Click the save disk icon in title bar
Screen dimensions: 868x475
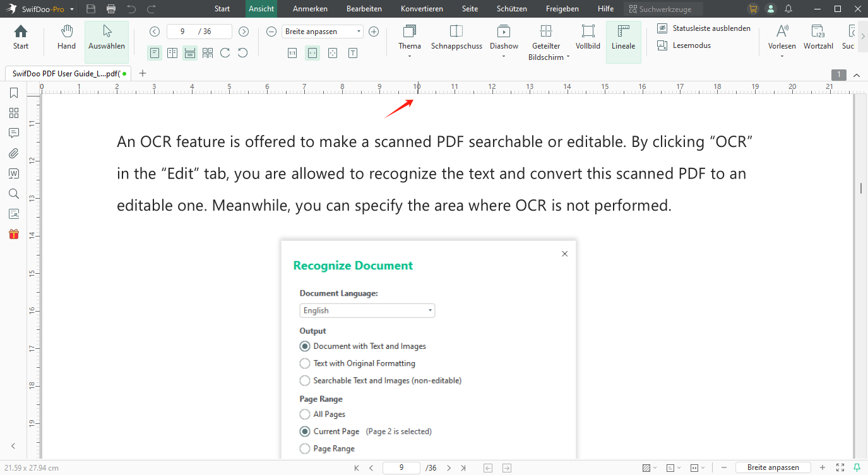pos(91,9)
